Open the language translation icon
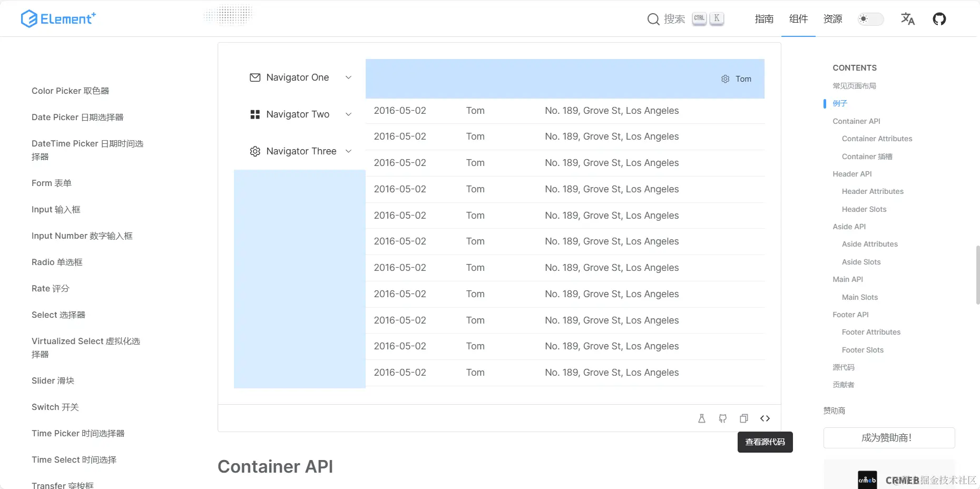Image resolution: width=980 pixels, height=489 pixels. (x=908, y=19)
